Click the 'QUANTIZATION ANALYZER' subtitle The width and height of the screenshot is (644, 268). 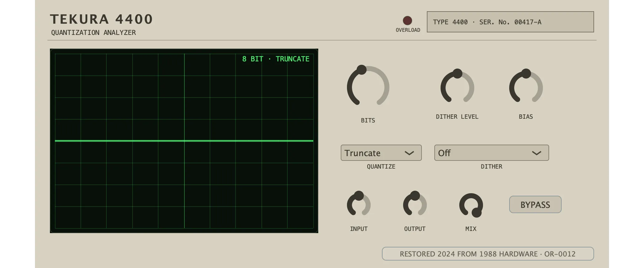pyautogui.click(x=94, y=32)
